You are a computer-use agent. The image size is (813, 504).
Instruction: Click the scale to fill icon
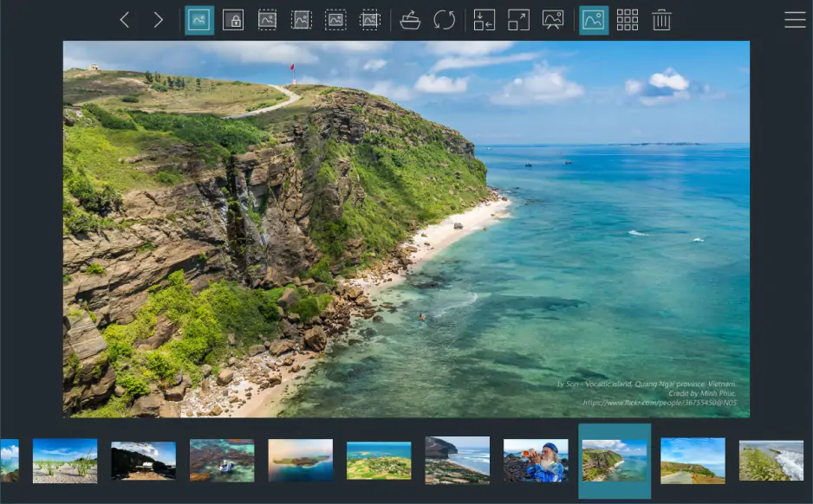pyautogui.click(x=370, y=20)
